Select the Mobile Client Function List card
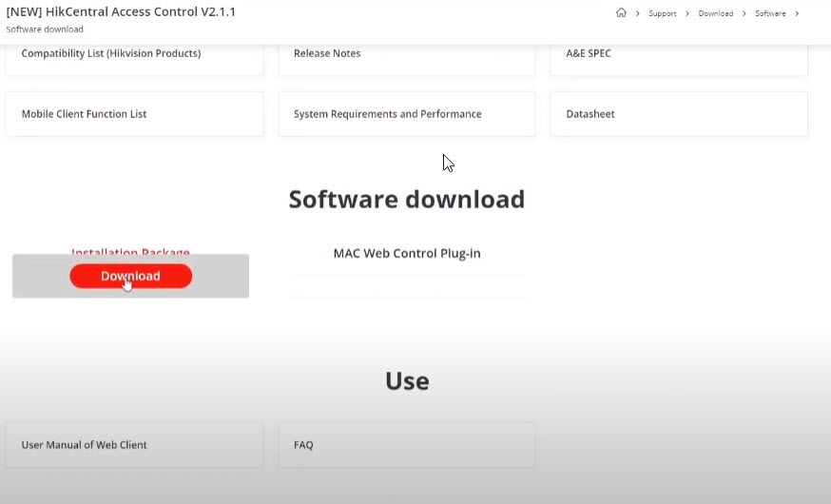The width and height of the screenshot is (831, 504). point(134,114)
